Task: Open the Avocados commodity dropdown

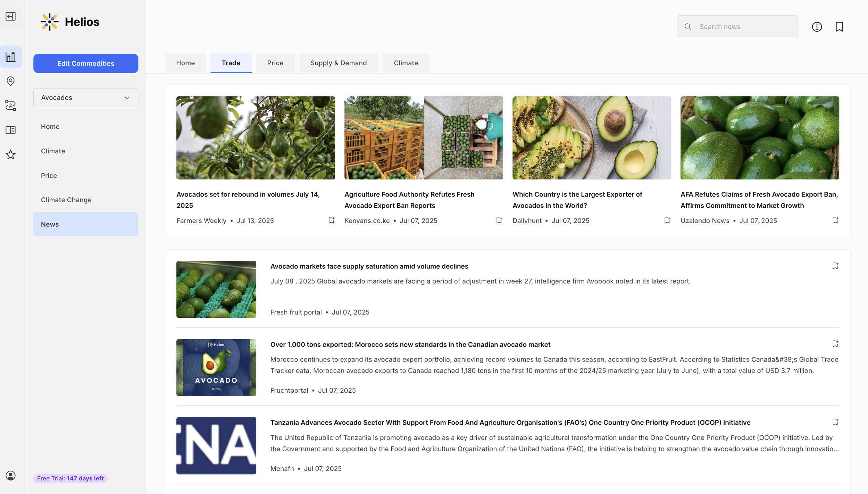Action: [x=86, y=97]
